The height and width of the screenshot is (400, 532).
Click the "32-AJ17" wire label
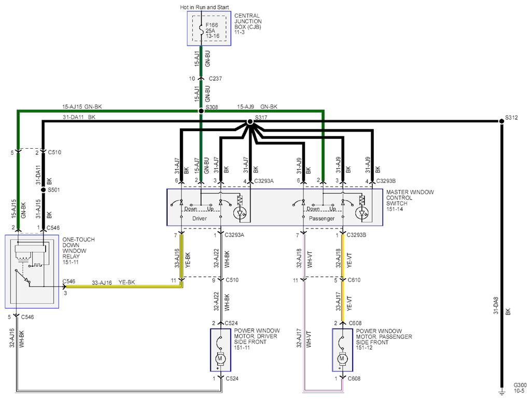(x=299, y=338)
